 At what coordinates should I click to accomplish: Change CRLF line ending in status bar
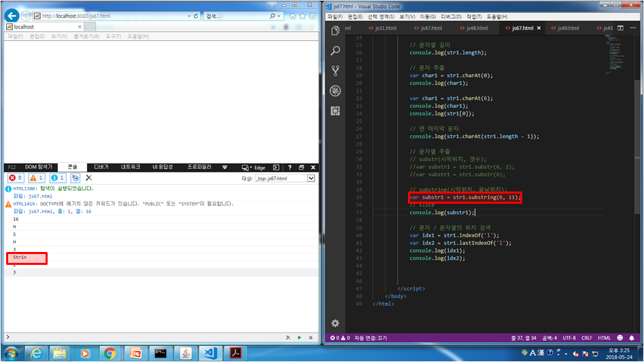tap(586, 338)
